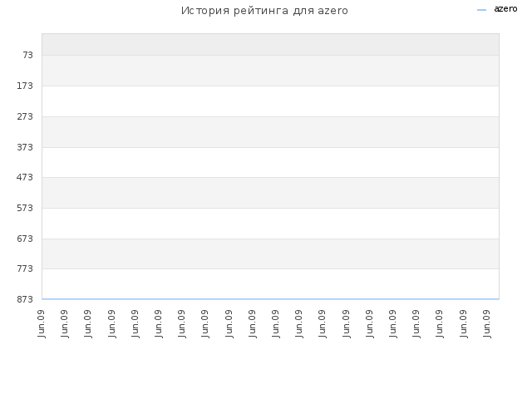
Task: Select the 273 y-axis label
Action: coord(25,116)
